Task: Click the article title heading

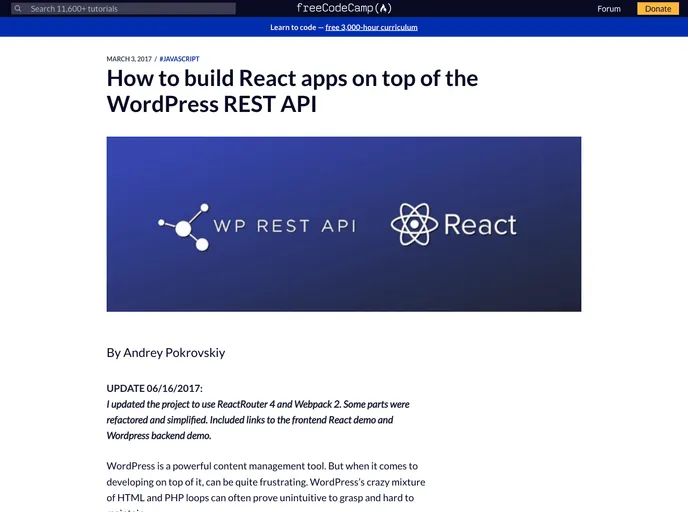Action: 292,91
